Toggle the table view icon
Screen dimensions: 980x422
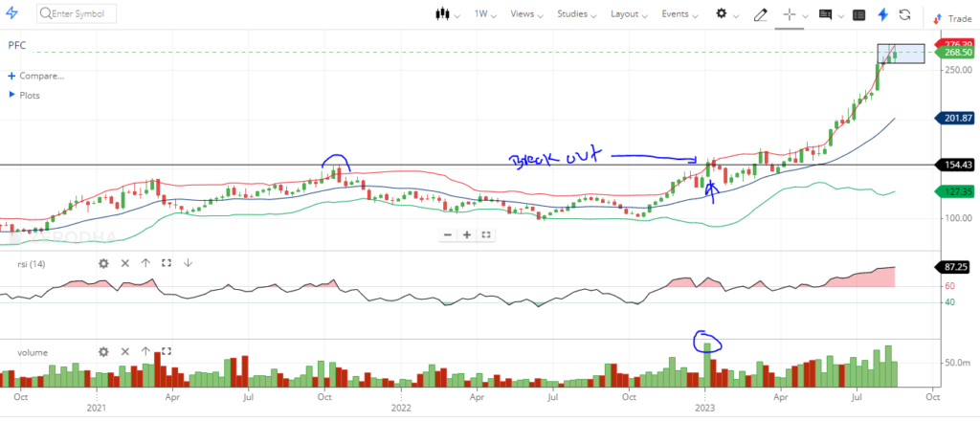click(858, 15)
